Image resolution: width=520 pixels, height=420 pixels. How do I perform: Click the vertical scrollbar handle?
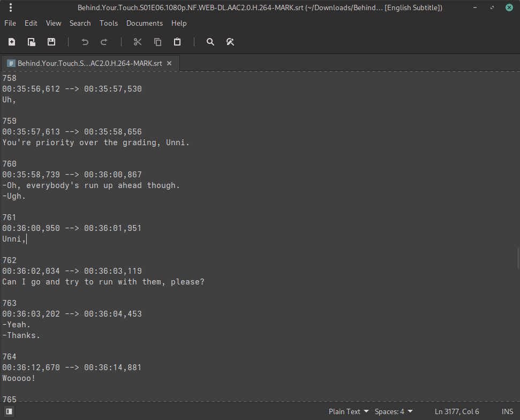518,258
